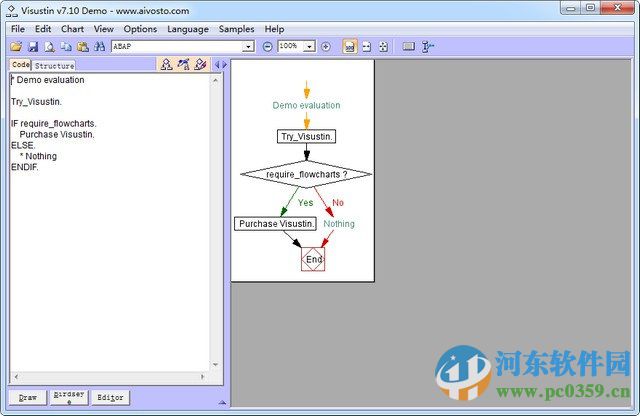
Task: Switch to the Structure tab
Action: tap(54, 66)
